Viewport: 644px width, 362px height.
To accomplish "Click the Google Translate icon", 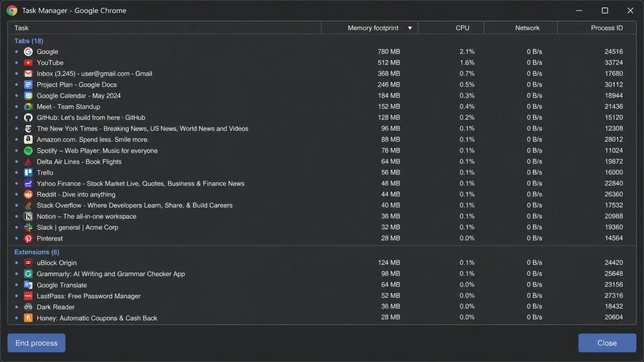I will tap(28, 285).
